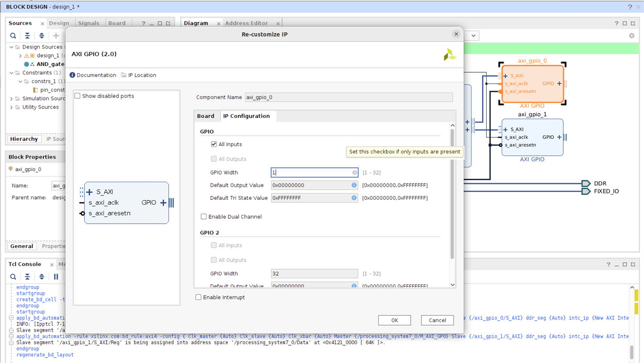This screenshot has width=644, height=363.
Task: Click the GPIO 2 All Outputs checkbox
Action: 214,260
